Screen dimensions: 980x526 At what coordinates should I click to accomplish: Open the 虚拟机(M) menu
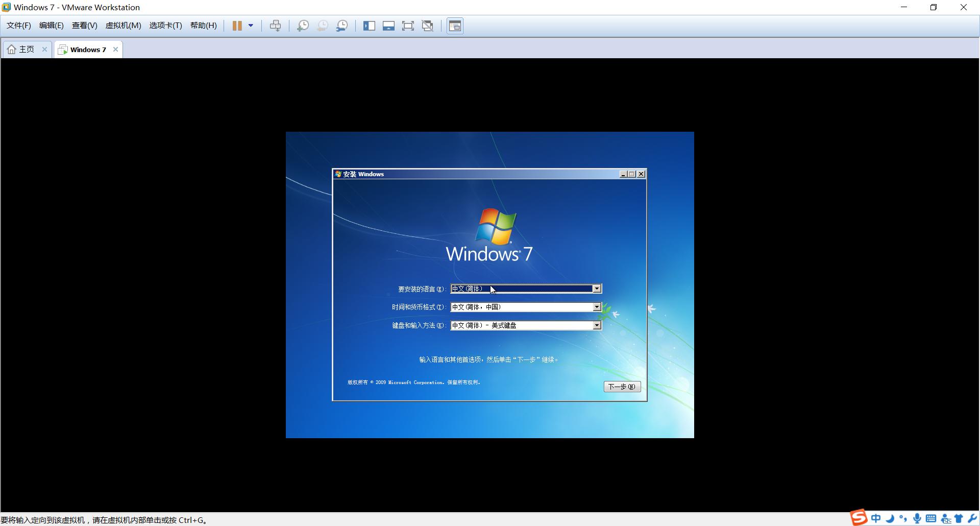click(123, 26)
